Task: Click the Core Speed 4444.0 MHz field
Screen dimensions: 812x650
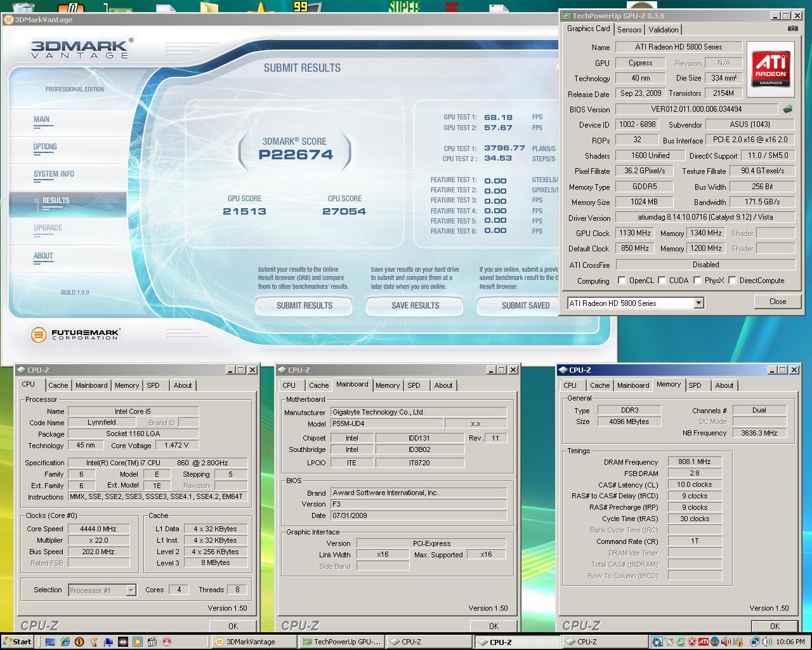Action: click(x=98, y=529)
